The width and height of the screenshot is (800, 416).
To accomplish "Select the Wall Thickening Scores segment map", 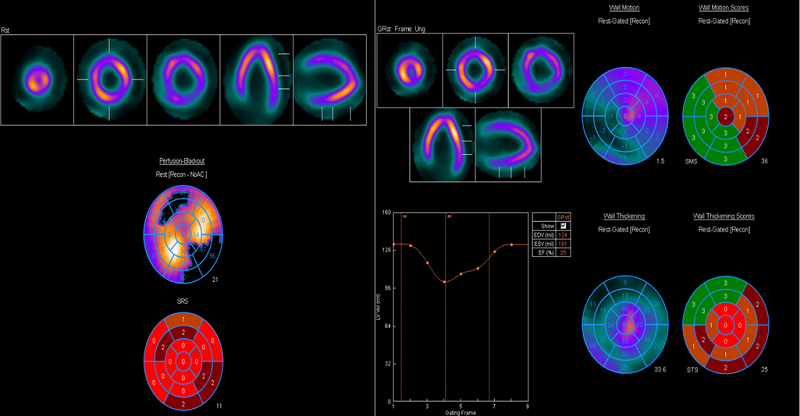I will pos(725,325).
